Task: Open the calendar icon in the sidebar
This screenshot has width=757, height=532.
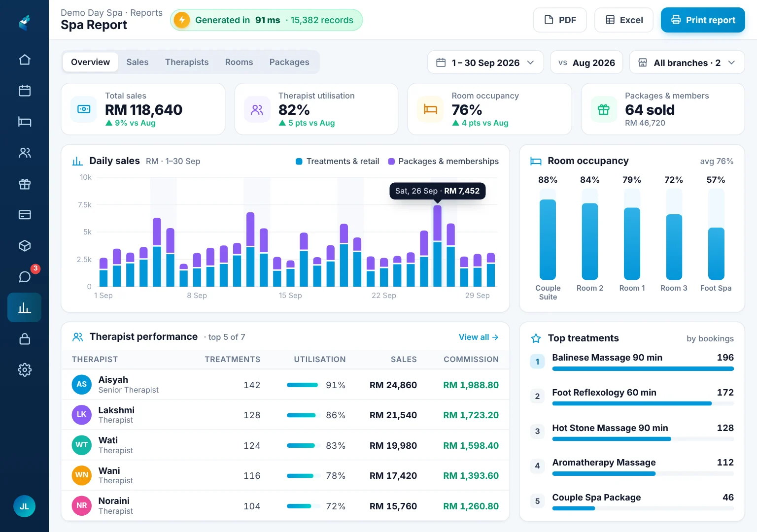Action: 25,91
